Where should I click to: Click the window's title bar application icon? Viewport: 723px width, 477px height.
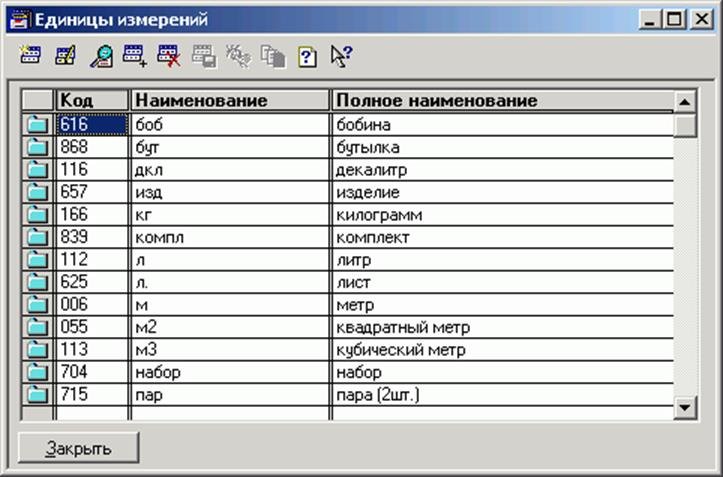(x=19, y=19)
